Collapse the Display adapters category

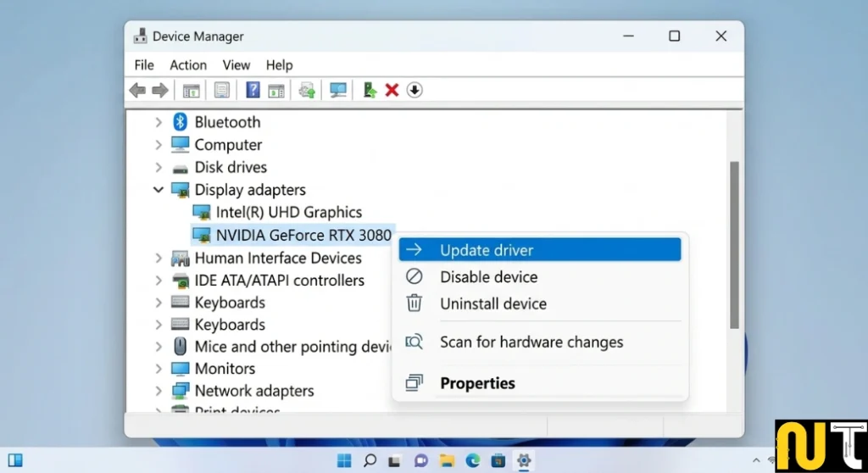pos(159,189)
